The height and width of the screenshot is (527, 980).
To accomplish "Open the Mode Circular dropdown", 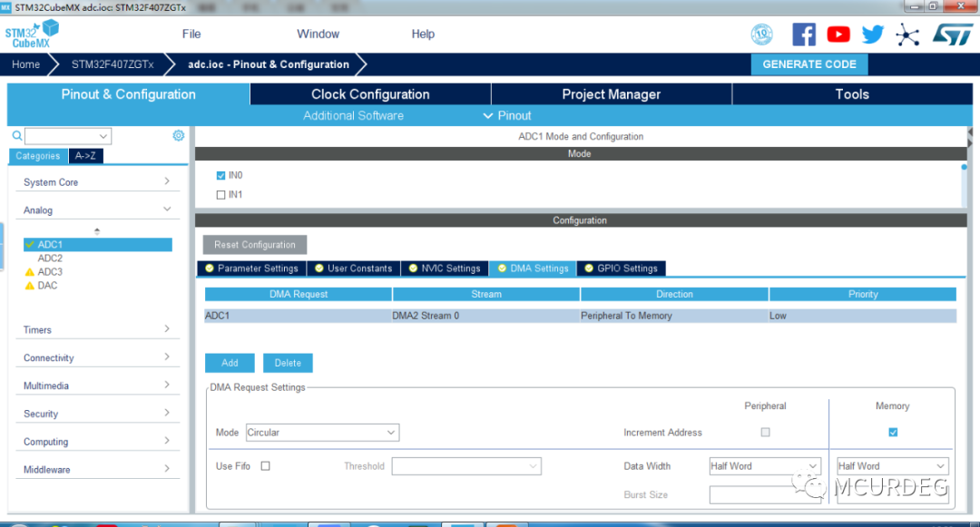I will pos(322,432).
